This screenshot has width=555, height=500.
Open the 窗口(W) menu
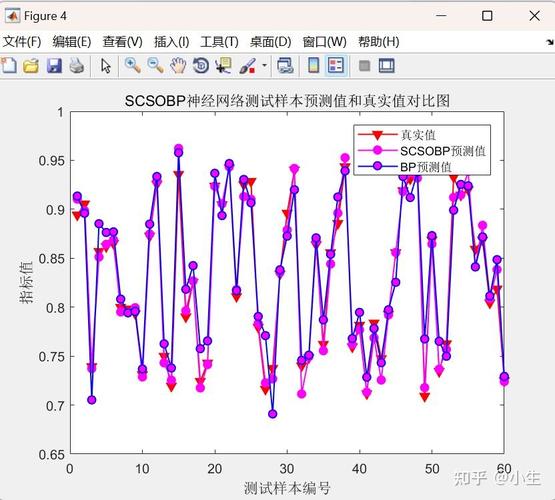coord(325,42)
